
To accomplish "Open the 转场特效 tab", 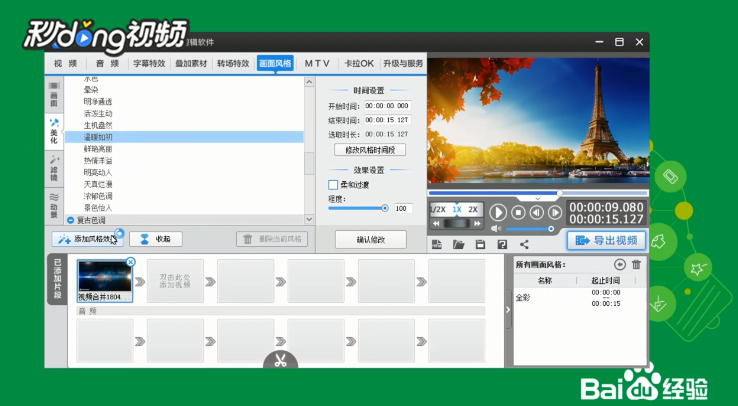I will click(233, 64).
